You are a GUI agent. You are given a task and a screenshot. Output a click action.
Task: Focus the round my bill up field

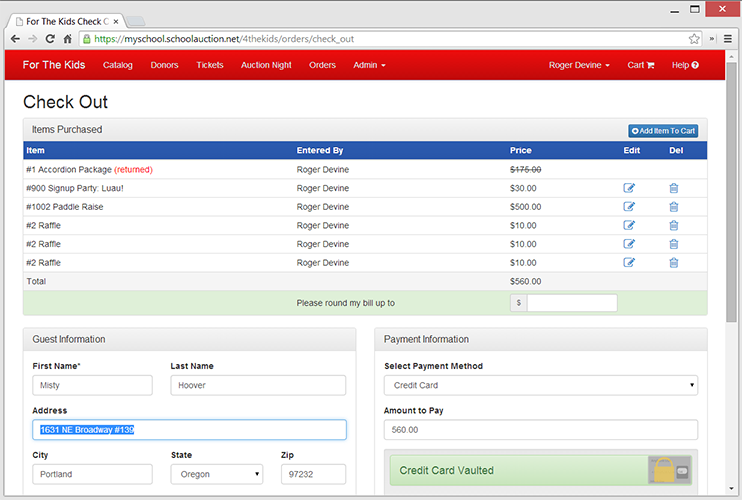pyautogui.click(x=572, y=303)
